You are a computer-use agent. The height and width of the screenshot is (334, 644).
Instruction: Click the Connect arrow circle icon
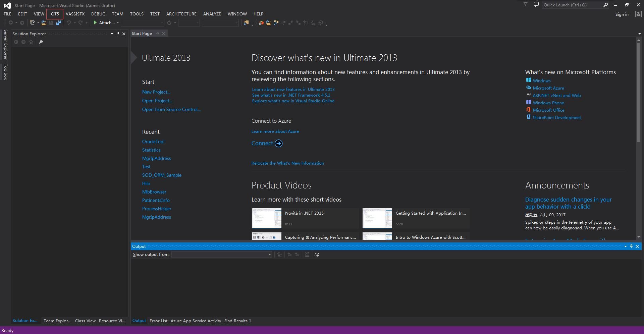pyautogui.click(x=279, y=144)
